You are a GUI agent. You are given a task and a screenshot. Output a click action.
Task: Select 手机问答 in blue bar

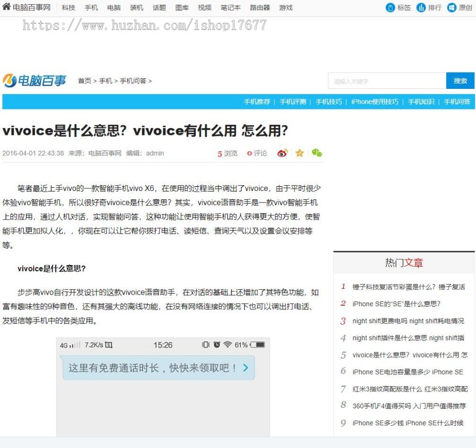tap(457, 102)
